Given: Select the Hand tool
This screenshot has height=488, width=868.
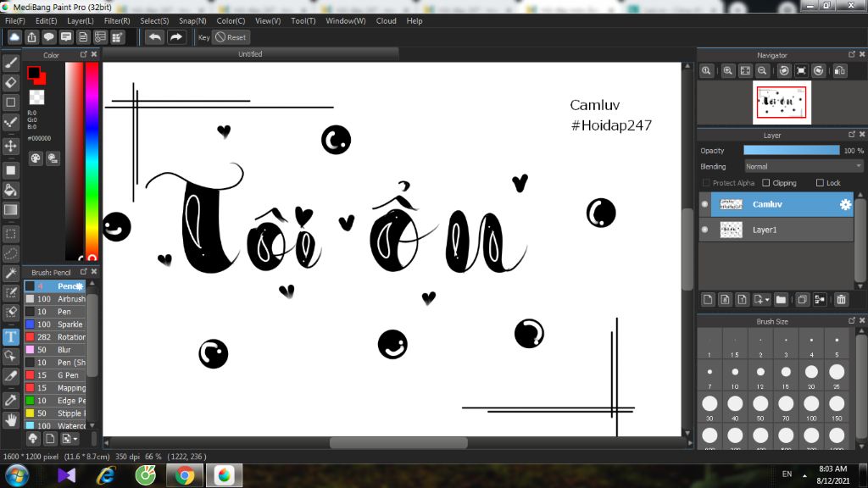Looking at the screenshot, I should pos(10,420).
